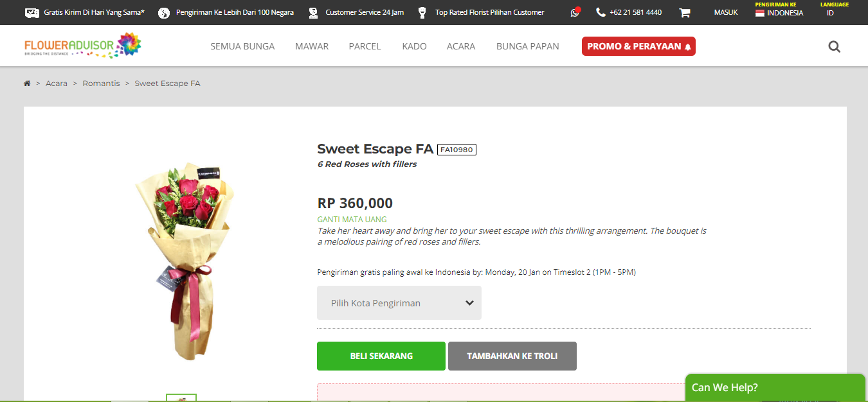The height and width of the screenshot is (402, 868).
Task: Click the same-day delivery truck icon
Action: 32,12
